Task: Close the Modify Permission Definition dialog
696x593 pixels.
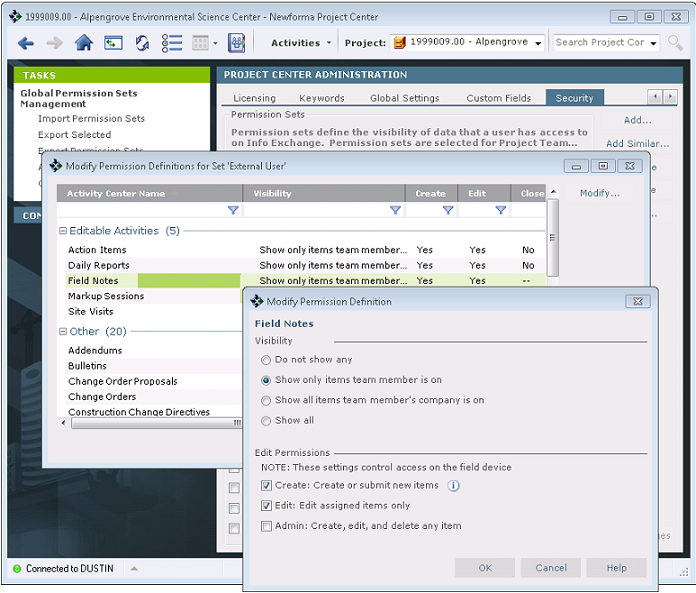Action: pyautogui.click(x=638, y=301)
